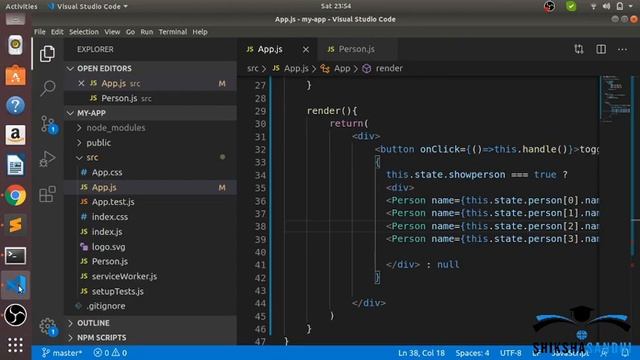Click the errors and warnings status indicator

[110, 353]
